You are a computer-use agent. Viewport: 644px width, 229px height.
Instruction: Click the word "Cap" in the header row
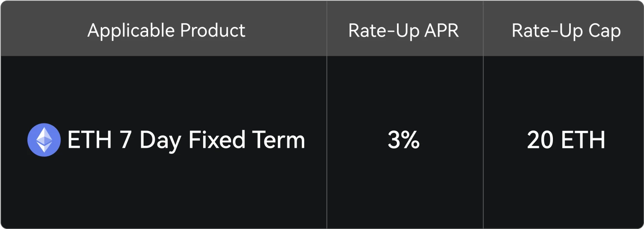[x=605, y=32]
